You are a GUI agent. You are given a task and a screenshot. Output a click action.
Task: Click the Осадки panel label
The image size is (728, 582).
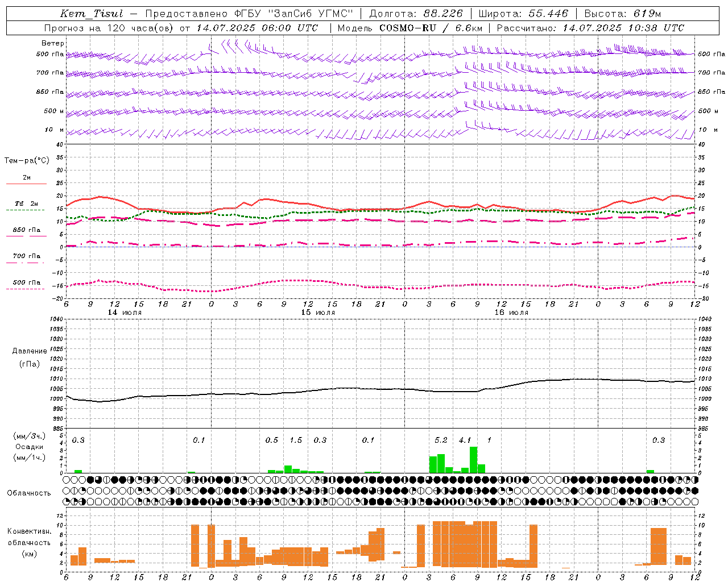tap(29, 447)
